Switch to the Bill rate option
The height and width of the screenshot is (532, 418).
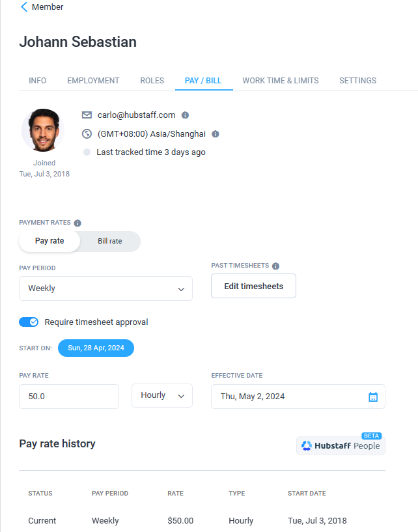coord(110,241)
